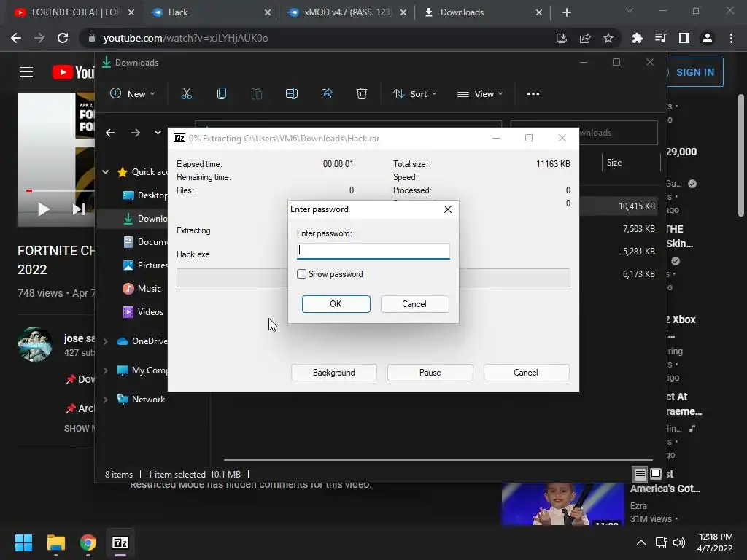Rename the selected file via toolbar icon
747x560 pixels.
pos(292,94)
